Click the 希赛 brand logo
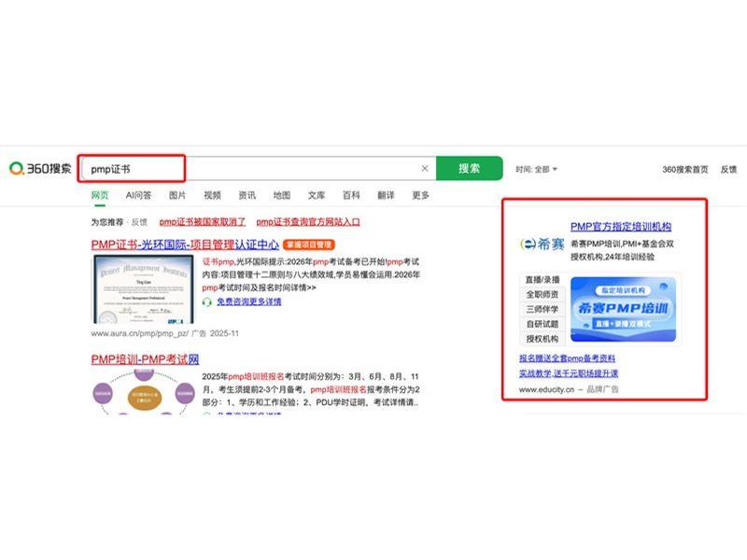Screen dimensions: 747x560 coord(543,245)
